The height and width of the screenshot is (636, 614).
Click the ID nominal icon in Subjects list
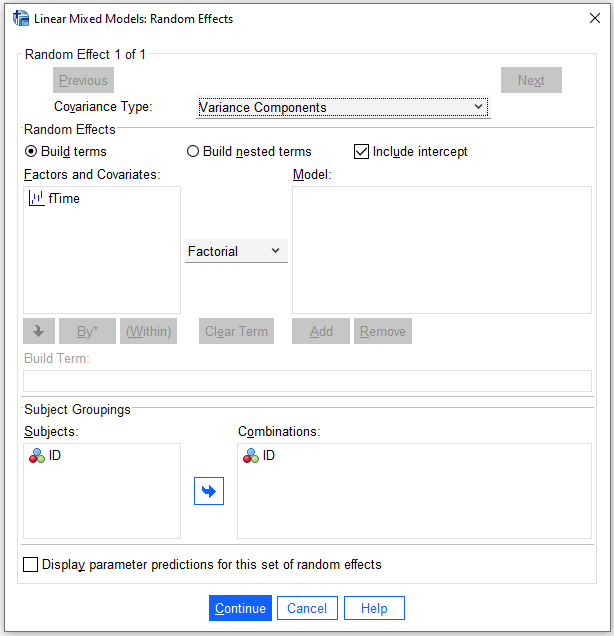[36, 456]
